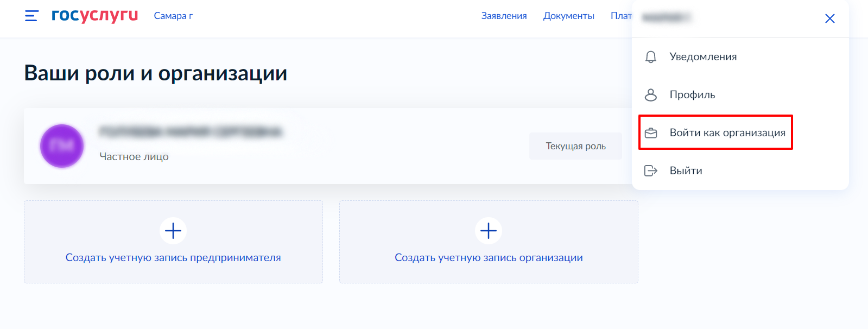The height and width of the screenshot is (329, 868).
Task: Click plus icon for entrepreneur account
Action: (x=173, y=231)
